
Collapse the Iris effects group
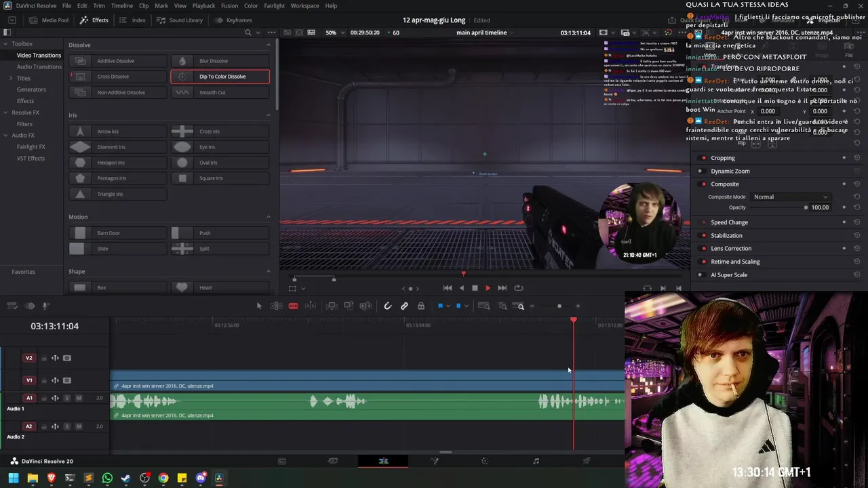(x=268, y=115)
